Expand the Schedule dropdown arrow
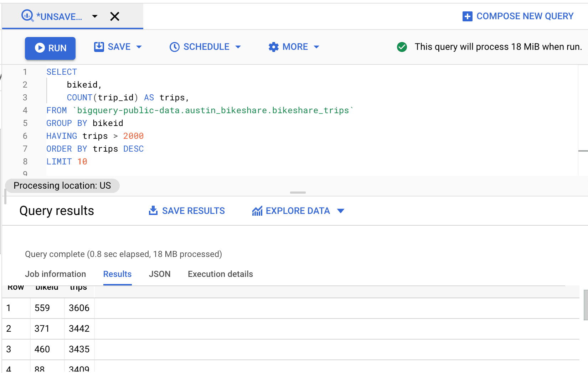This screenshot has width=588, height=373. point(238,47)
